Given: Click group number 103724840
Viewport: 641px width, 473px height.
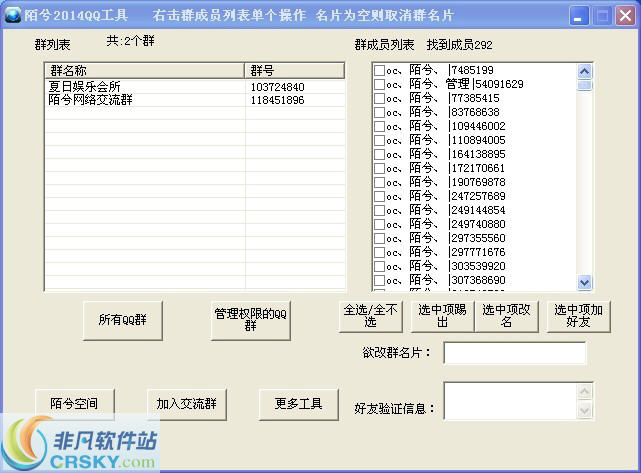Looking at the screenshot, I should (x=277, y=87).
